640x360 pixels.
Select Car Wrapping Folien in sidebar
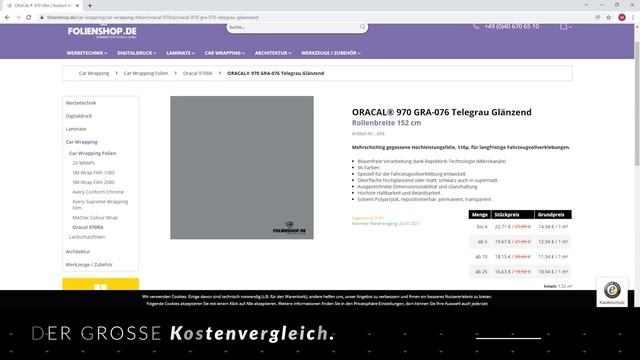[x=93, y=153]
